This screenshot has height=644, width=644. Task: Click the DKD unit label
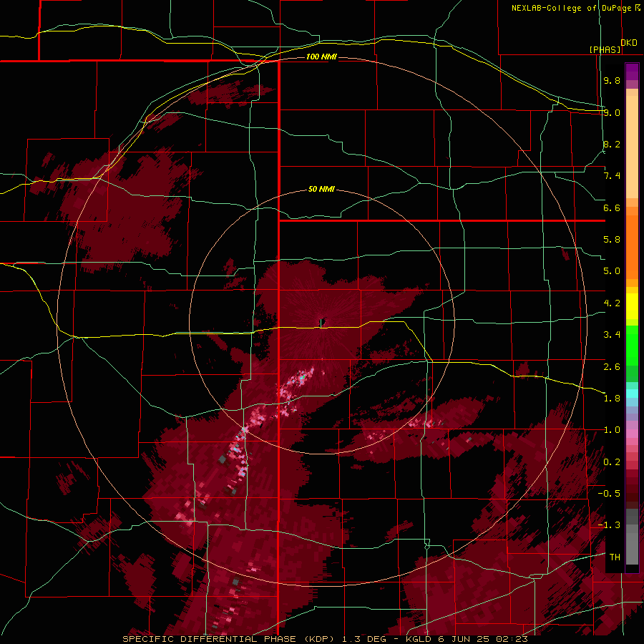(629, 43)
